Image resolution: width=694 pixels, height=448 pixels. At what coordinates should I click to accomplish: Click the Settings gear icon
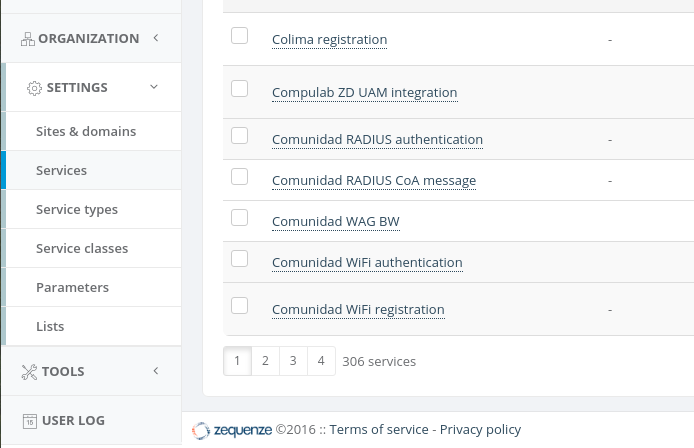point(34,88)
